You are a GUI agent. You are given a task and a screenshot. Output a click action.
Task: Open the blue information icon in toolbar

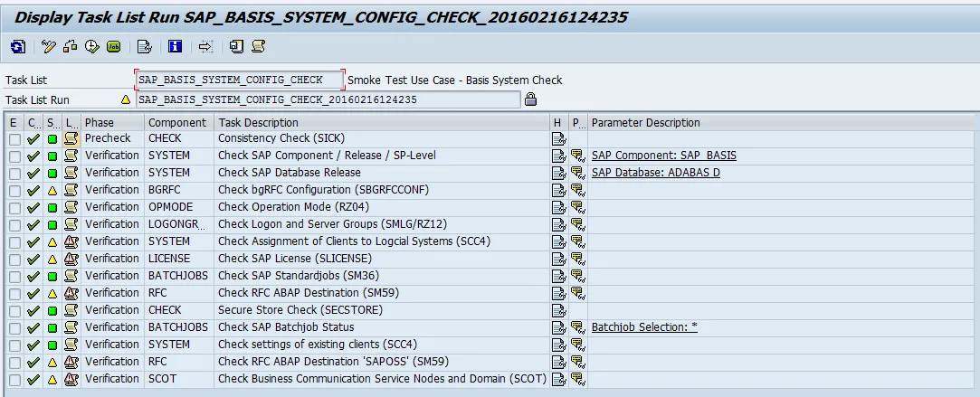[175, 47]
